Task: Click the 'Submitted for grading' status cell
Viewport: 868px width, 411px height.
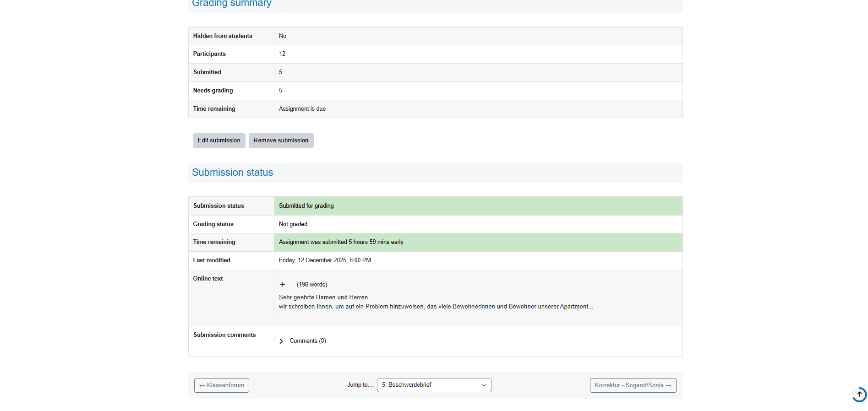Action: [x=306, y=206]
